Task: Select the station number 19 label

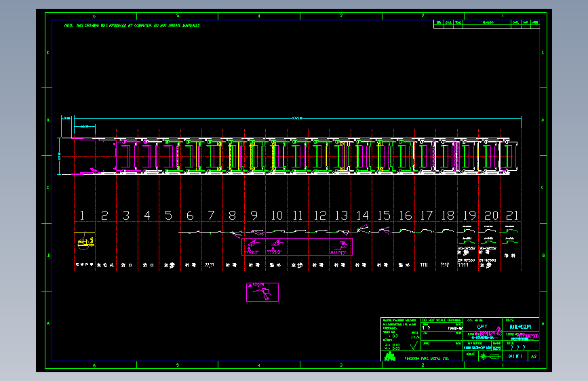Action: click(469, 216)
